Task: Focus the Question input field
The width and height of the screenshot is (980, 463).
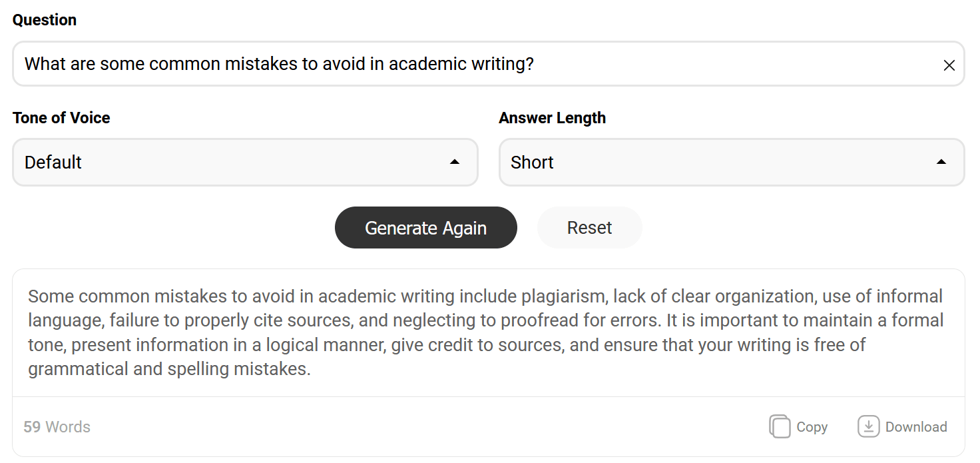Action: (488, 64)
